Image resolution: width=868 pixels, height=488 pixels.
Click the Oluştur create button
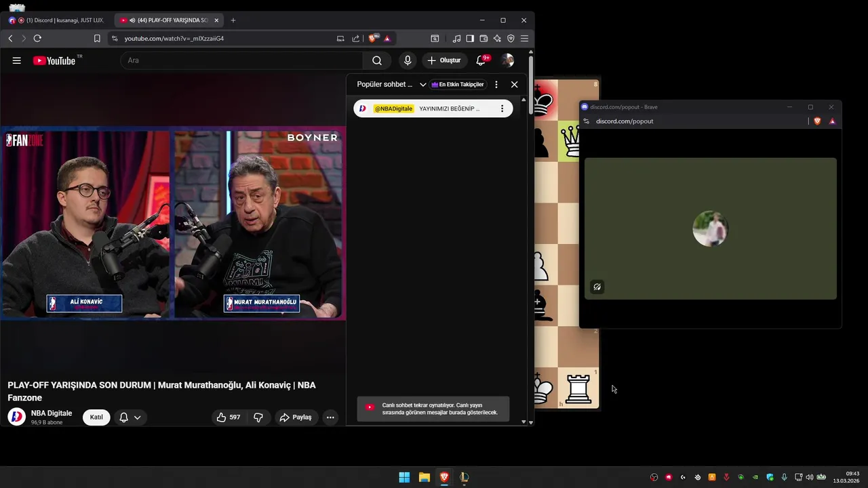444,60
